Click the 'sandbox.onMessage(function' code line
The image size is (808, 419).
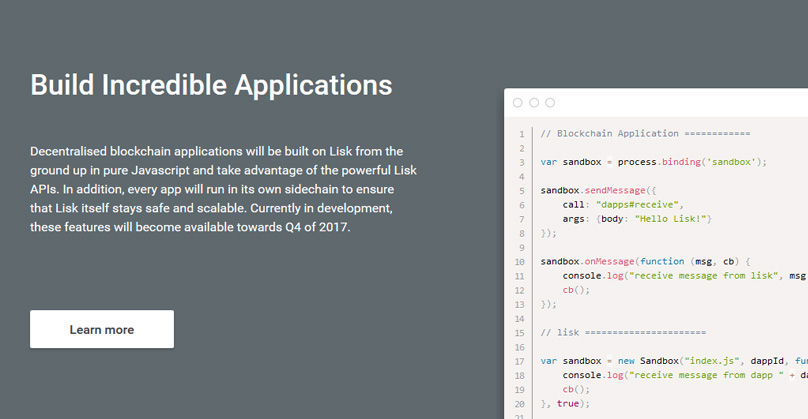click(x=646, y=262)
